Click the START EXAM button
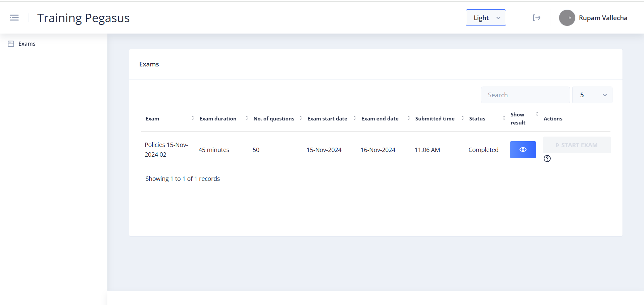 pyautogui.click(x=577, y=145)
